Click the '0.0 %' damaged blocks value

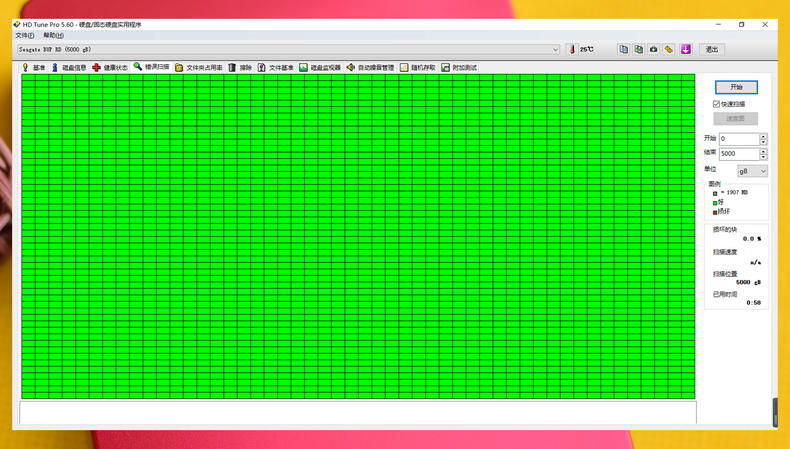[x=752, y=239]
